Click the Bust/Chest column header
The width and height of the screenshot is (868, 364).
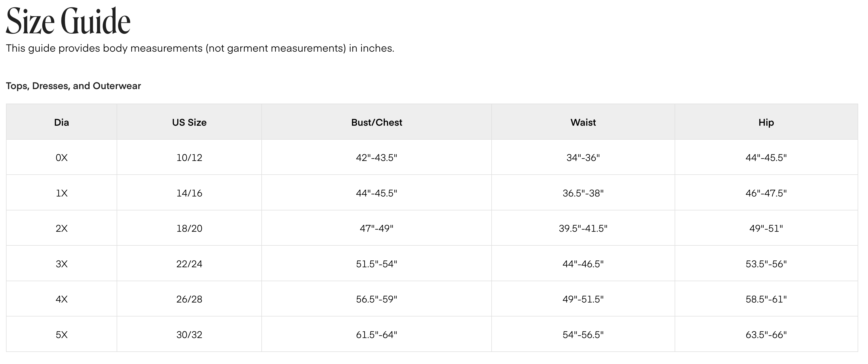[377, 122]
